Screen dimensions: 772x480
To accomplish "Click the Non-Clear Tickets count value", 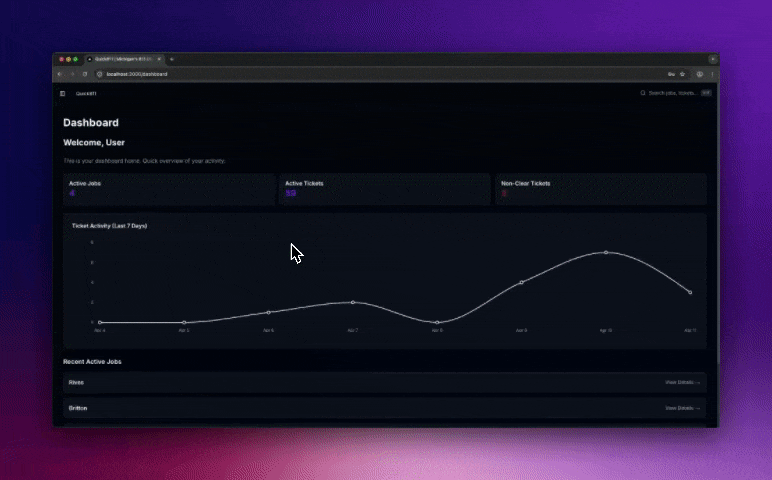I will [x=504, y=193].
